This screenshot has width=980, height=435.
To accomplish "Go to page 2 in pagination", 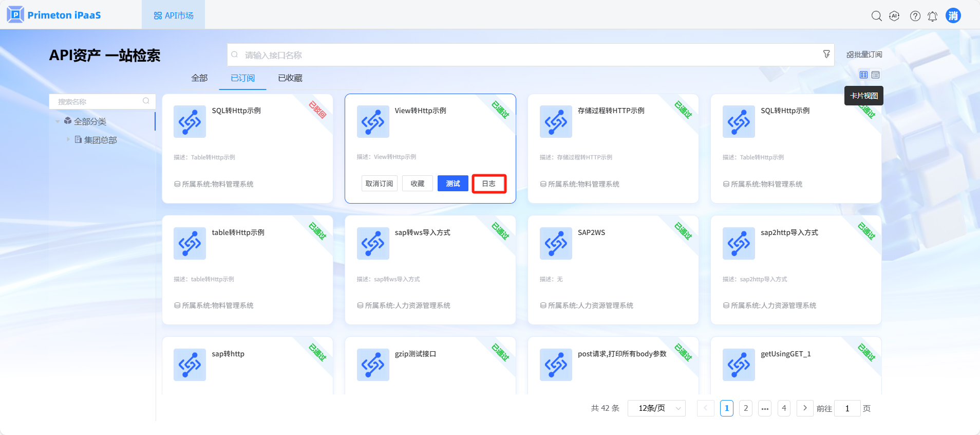I will tap(745, 408).
